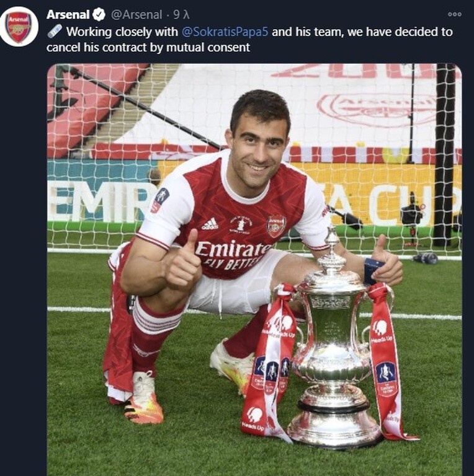Click the pill emoji starting the tweet
This screenshot has height=476, width=474.
tap(55, 31)
